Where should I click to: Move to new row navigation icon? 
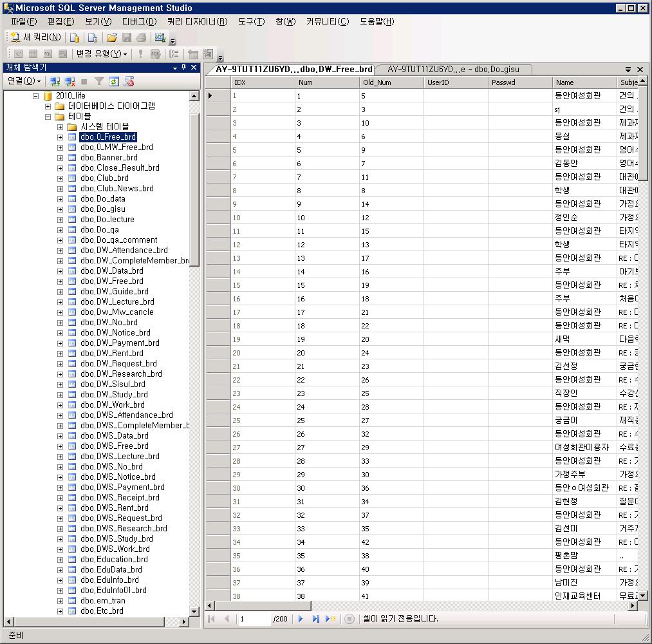pyautogui.click(x=331, y=619)
